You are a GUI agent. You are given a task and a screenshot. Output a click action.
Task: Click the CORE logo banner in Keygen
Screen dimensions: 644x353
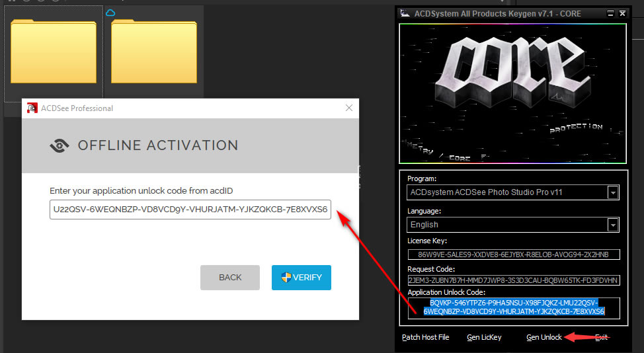click(512, 94)
